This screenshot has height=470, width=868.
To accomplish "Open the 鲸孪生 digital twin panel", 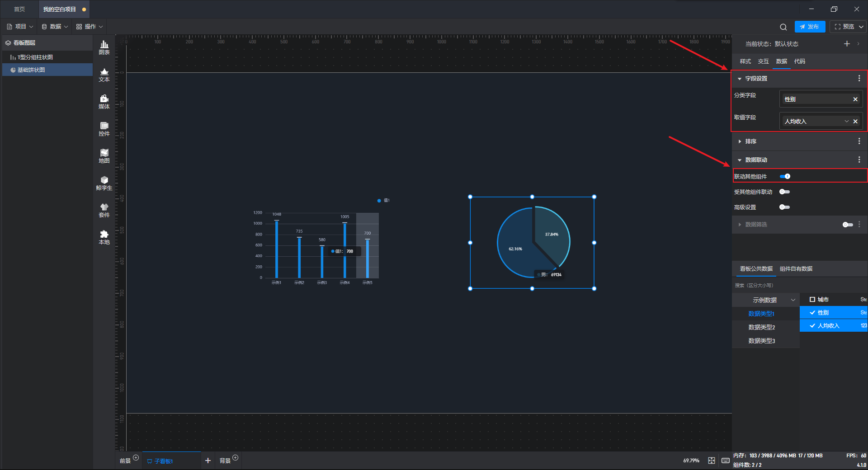I will (x=104, y=183).
